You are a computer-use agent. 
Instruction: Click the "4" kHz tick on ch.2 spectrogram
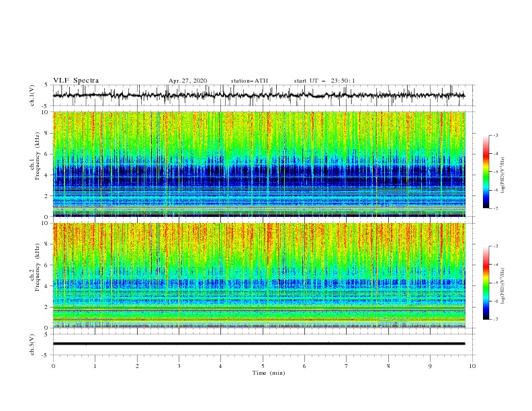(x=47, y=286)
